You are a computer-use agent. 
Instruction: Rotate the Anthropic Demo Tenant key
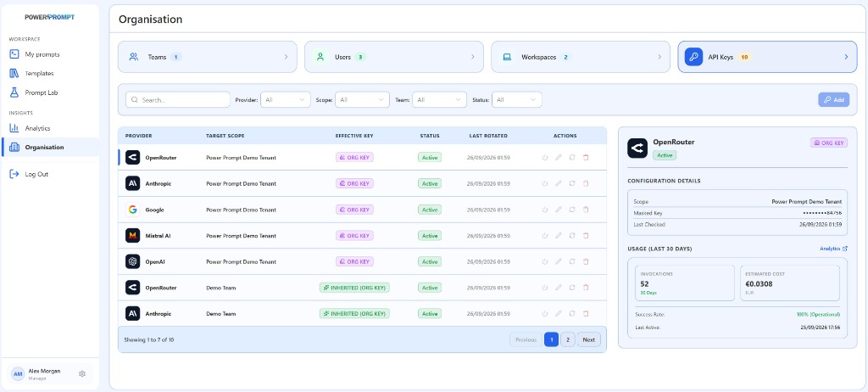[572, 183]
